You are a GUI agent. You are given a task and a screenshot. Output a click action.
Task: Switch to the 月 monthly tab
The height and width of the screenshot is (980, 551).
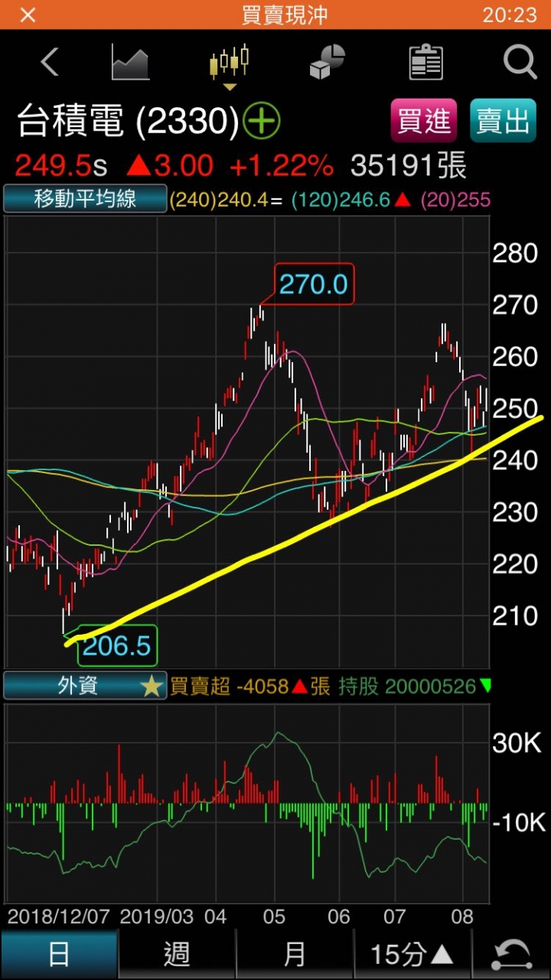295,955
